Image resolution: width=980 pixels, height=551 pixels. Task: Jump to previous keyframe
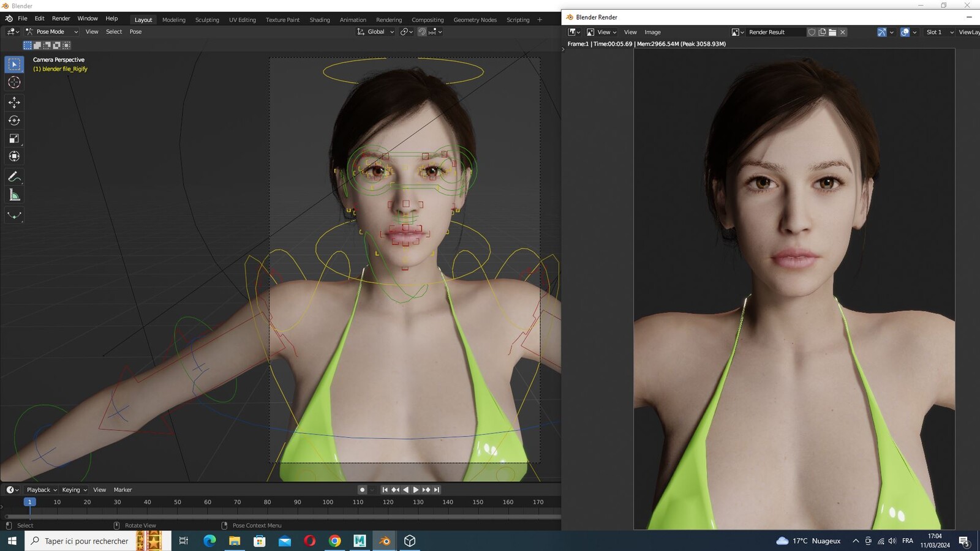coord(395,490)
